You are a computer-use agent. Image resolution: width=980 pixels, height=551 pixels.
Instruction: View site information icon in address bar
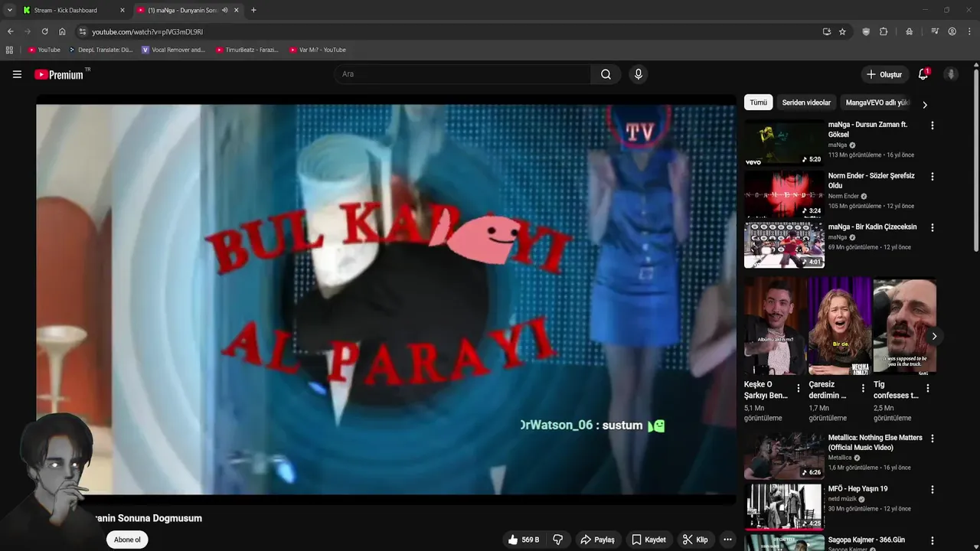coord(83,31)
